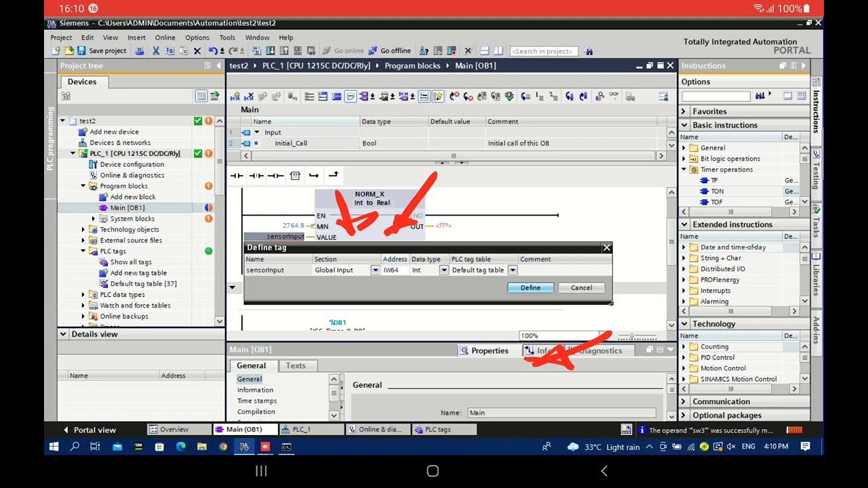Expand the System blocks folder
Viewport: 868px width, 488px height.
tap(94, 218)
